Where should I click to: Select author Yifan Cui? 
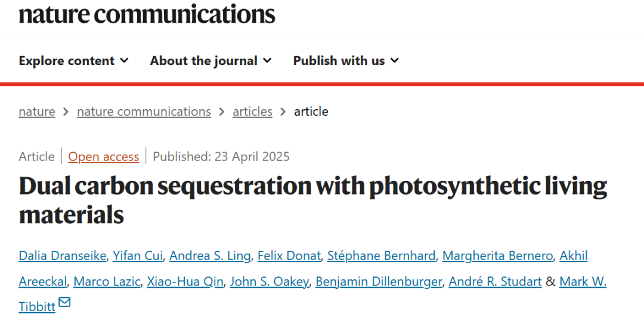pyautogui.click(x=138, y=256)
